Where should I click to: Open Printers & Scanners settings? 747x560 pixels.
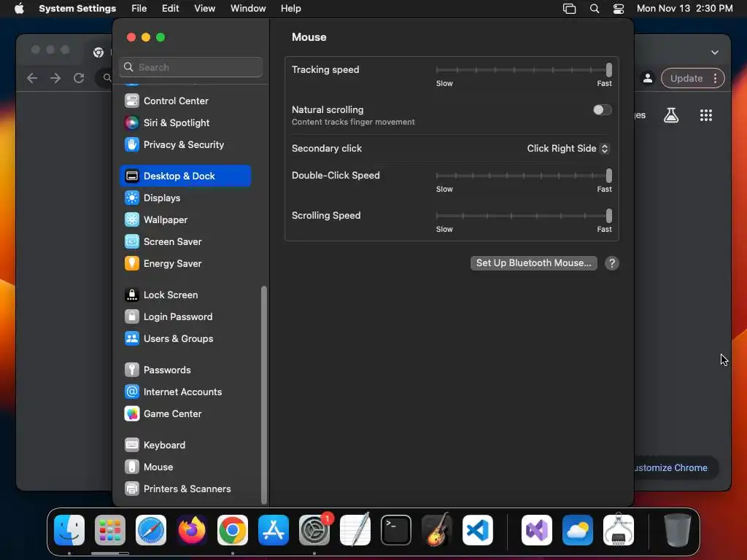pyautogui.click(x=185, y=489)
